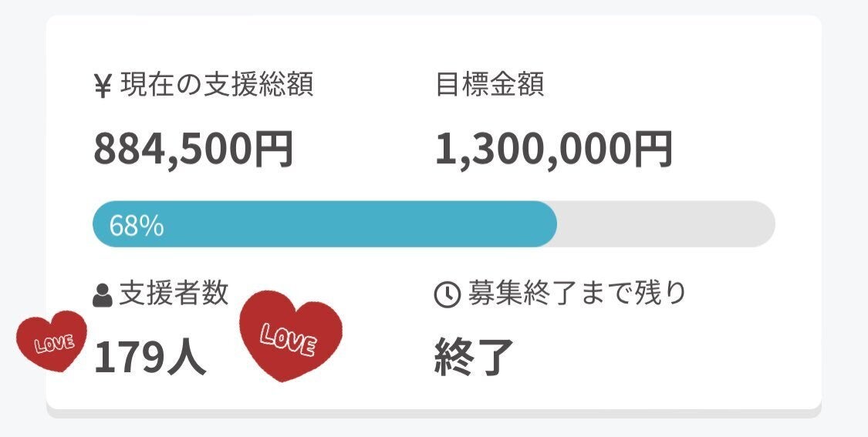Viewport: 868px width, 437px height.
Task: Click the person icon beside 支援者数
Action: point(103,296)
